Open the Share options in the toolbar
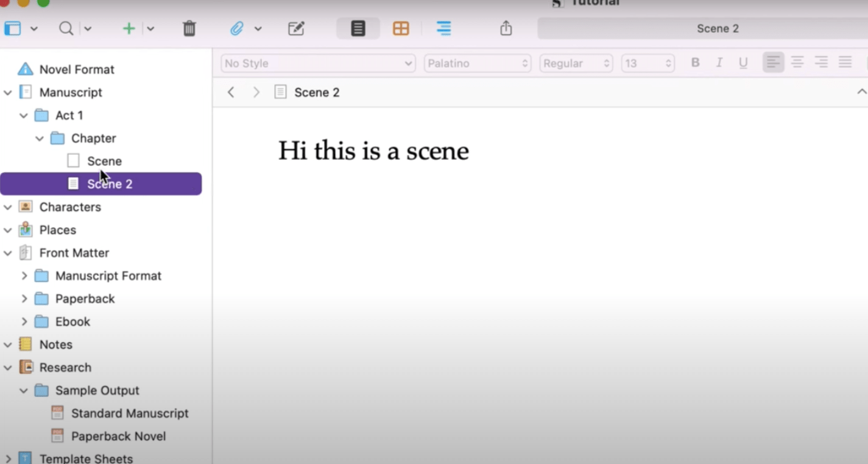Image resolution: width=868 pixels, height=464 pixels. [506, 28]
